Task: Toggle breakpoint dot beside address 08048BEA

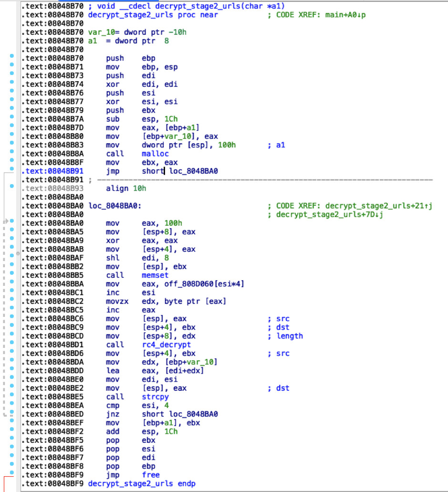Action: [12, 403]
